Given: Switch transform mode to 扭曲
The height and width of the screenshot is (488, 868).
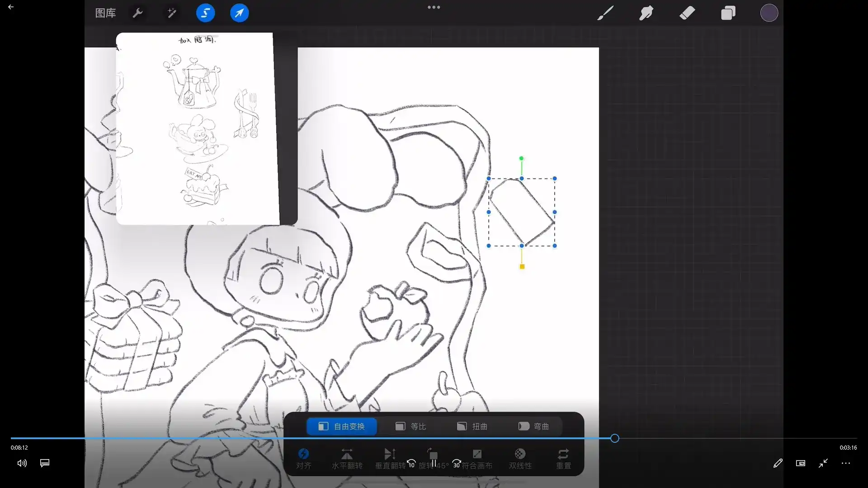Looking at the screenshot, I should click(x=472, y=427).
